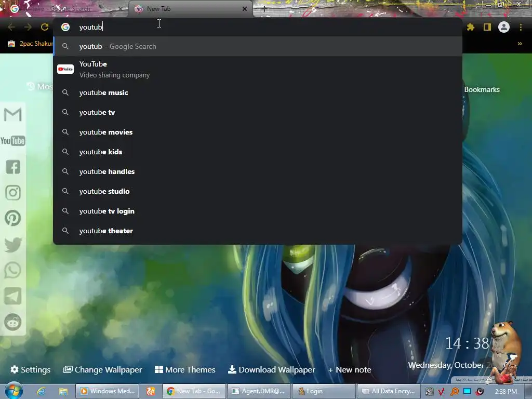This screenshot has width=532, height=399.
Task: Open the Reddit sidebar shortcut
Action: [13, 322]
